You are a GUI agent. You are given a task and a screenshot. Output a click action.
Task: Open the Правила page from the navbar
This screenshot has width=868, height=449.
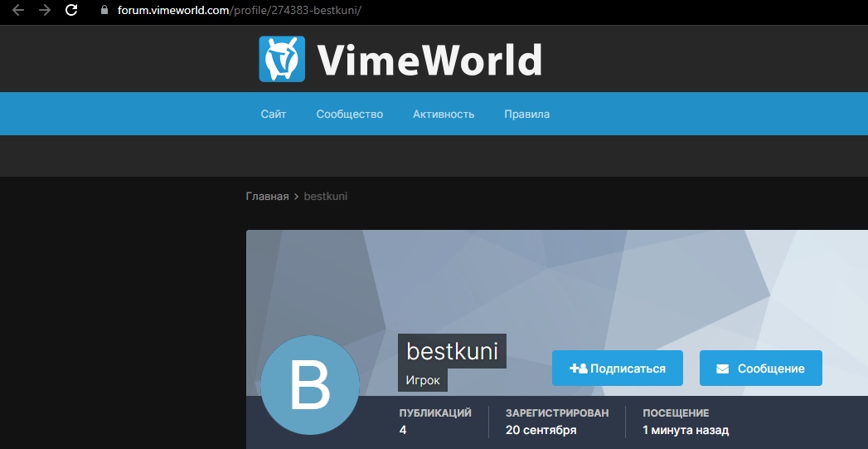(x=526, y=114)
